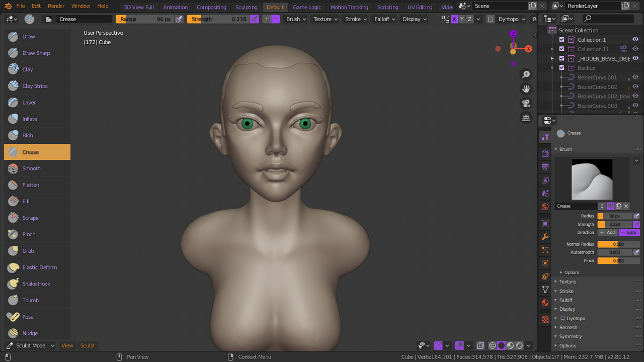The width and height of the screenshot is (644, 362).
Task: Open the Texture dropdown in header
Action: tap(326, 19)
